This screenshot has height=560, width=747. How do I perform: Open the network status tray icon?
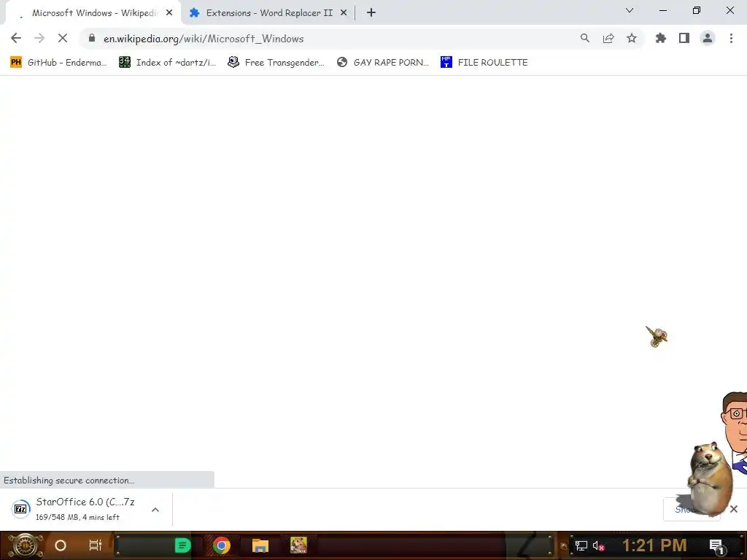coord(581,545)
